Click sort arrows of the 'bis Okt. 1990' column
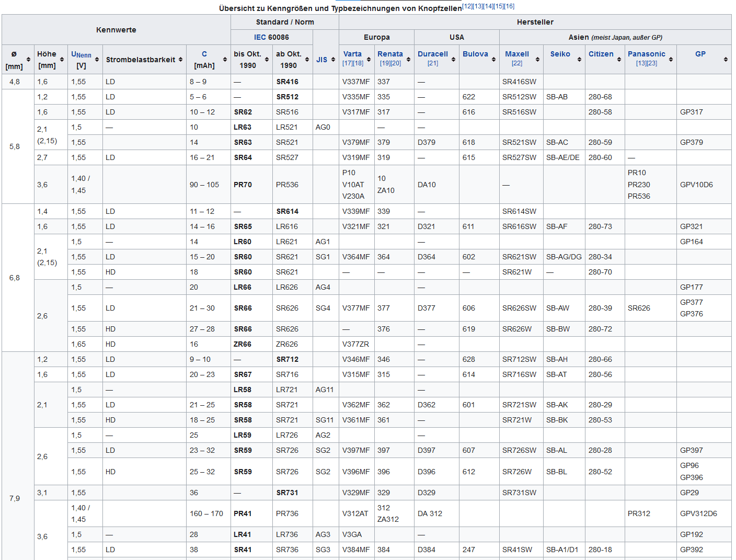 click(267, 60)
